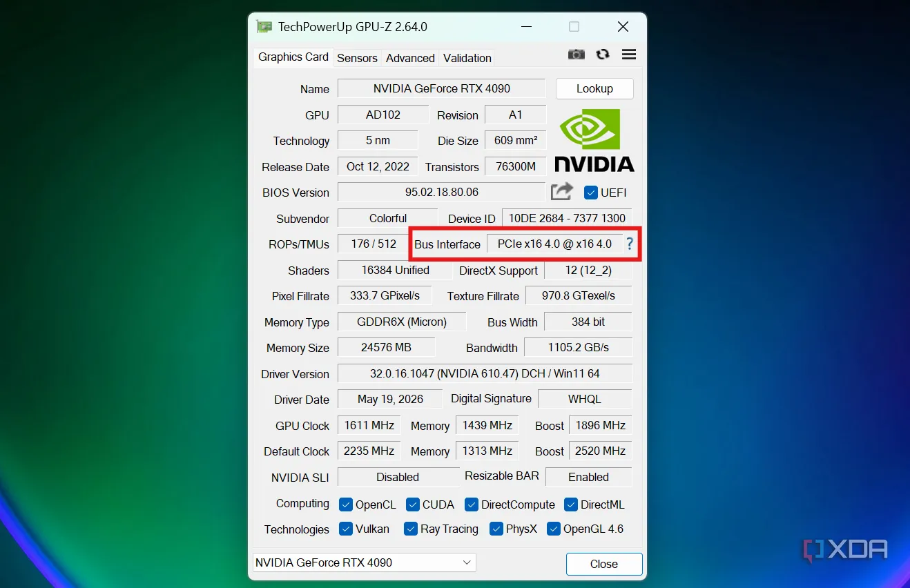Toggle the UEFI checkbox
The width and height of the screenshot is (910, 588).
590,193
